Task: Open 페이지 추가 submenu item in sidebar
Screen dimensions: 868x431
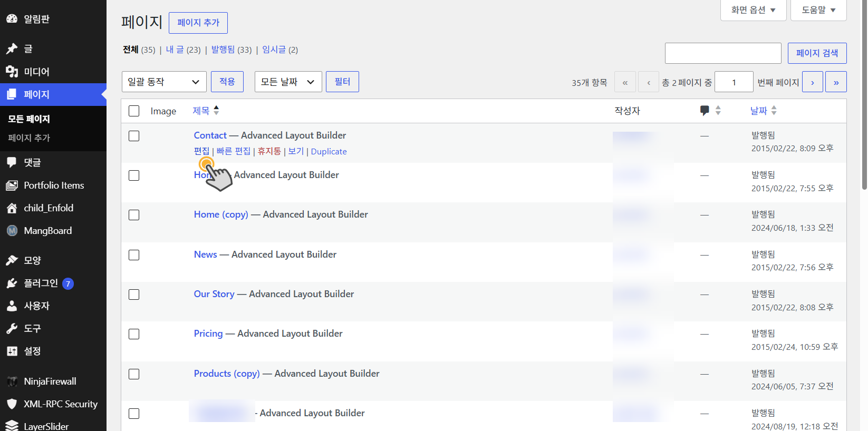Action: click(x=29, y=138)
